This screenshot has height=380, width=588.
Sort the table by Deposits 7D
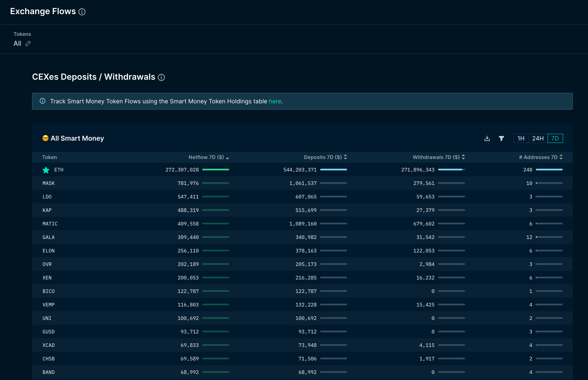(x=346, y=157)
